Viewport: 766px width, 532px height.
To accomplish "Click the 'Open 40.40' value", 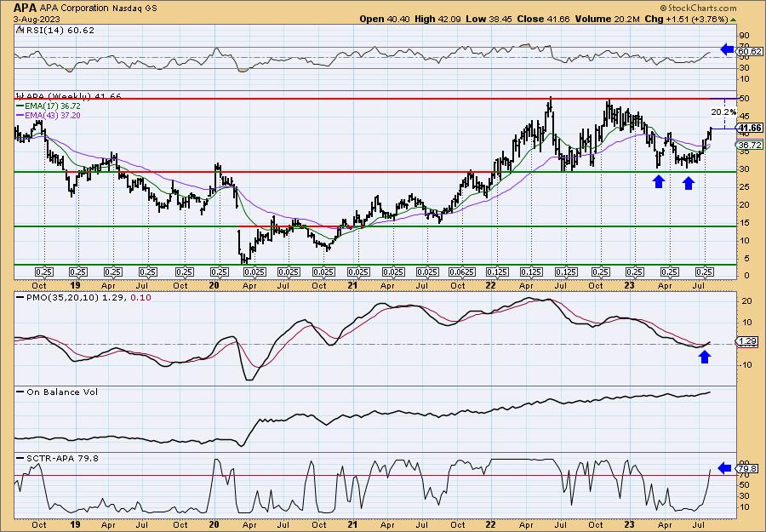I will [x=386, y=19].
